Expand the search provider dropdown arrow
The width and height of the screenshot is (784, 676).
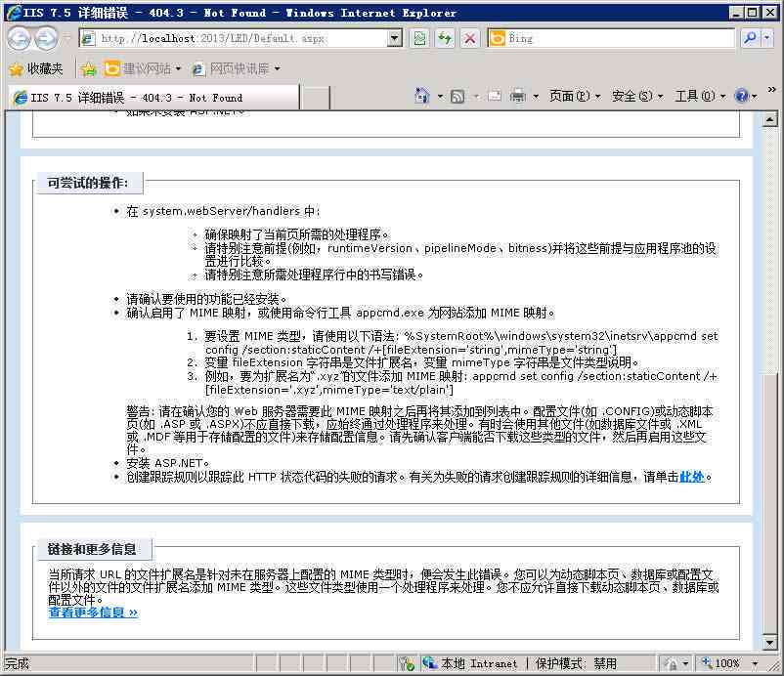tap(767, 38)
